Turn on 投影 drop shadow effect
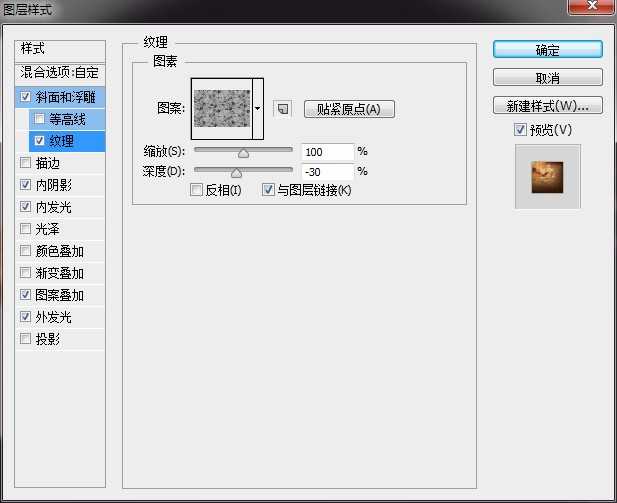The image size is (617, 503). pos(25,339)
